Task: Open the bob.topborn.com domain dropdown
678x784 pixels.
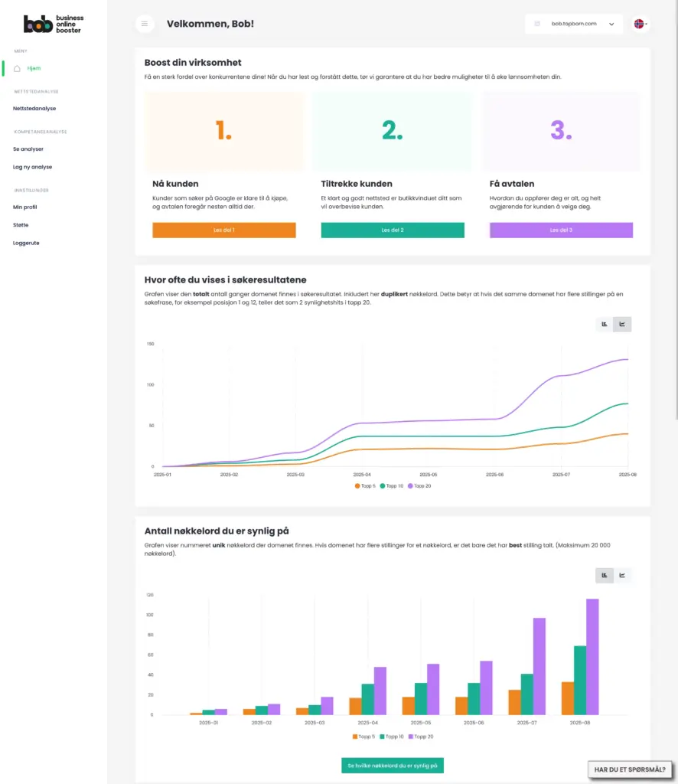Action: 574,24
